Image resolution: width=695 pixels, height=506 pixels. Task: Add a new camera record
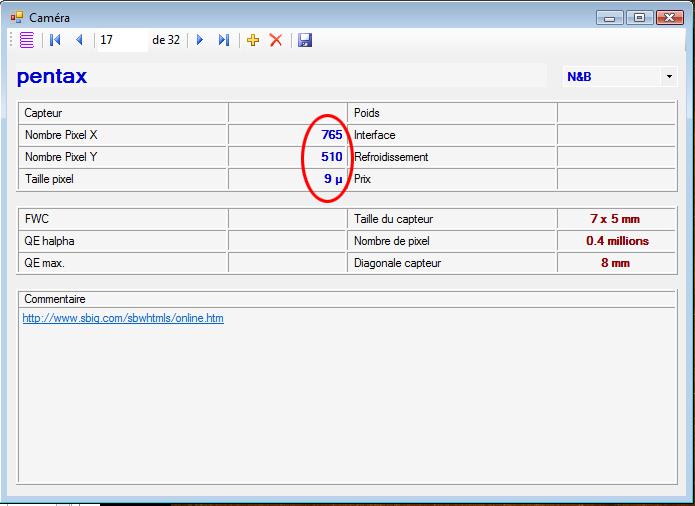pos(253,40)
